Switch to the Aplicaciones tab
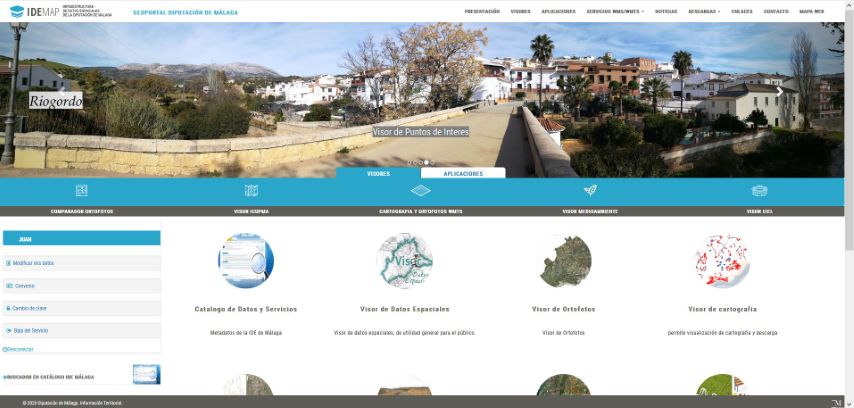This screenshot has width=854, height=408. (463, 174)
